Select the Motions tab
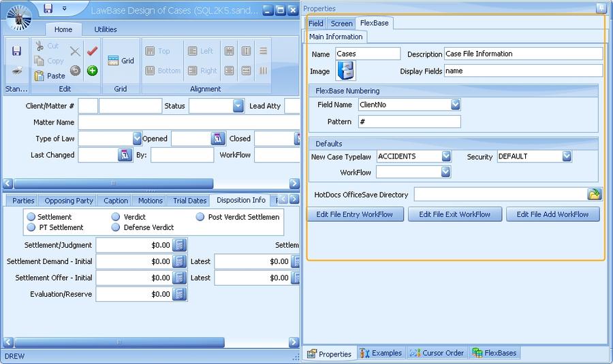This screenshot has width=613, height=364. pos(150,200)
